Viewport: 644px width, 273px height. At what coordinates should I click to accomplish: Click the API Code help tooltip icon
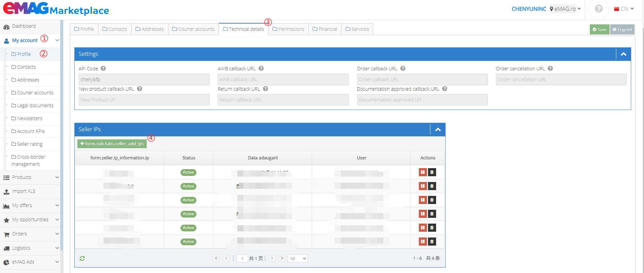pos(103,68)
